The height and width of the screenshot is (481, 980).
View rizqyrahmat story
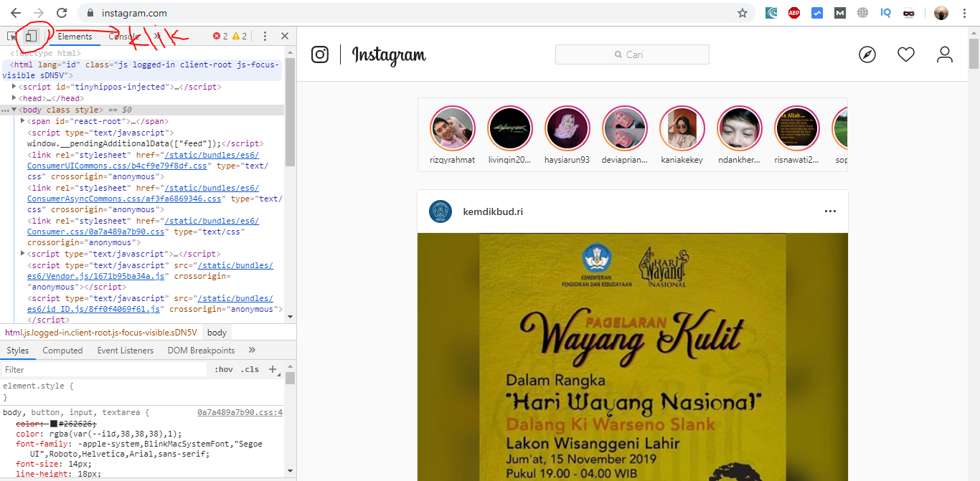click(452, 128)
